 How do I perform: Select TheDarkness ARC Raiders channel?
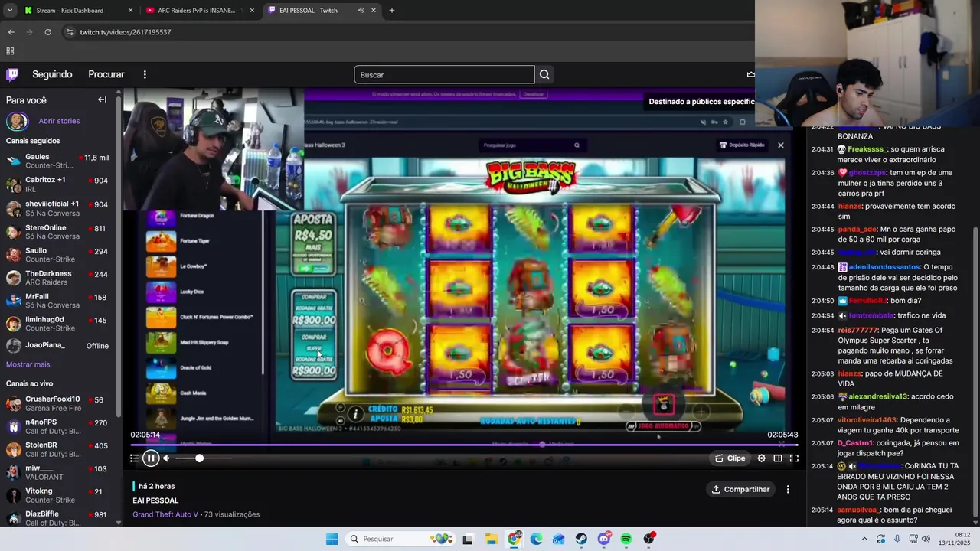59,278
